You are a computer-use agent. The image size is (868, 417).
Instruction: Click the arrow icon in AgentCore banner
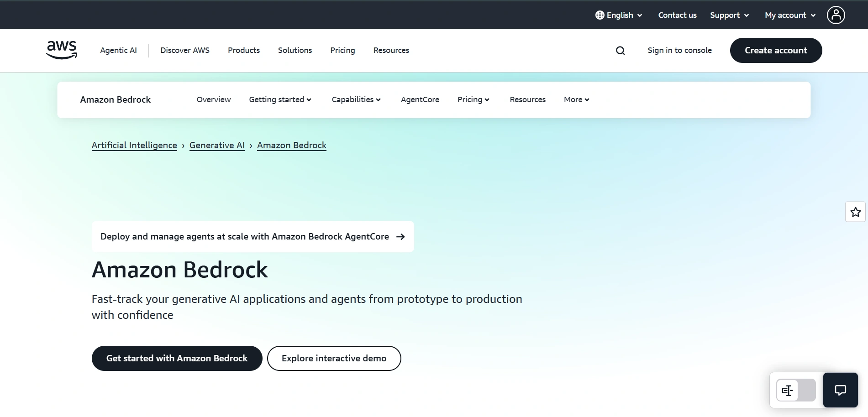pyautogui.click(x=400, y=237)
